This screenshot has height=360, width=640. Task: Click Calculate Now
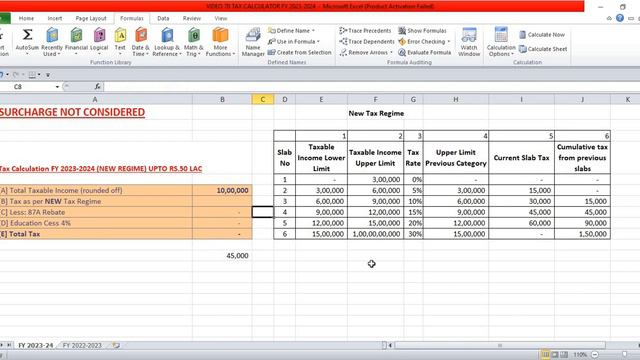542,35
